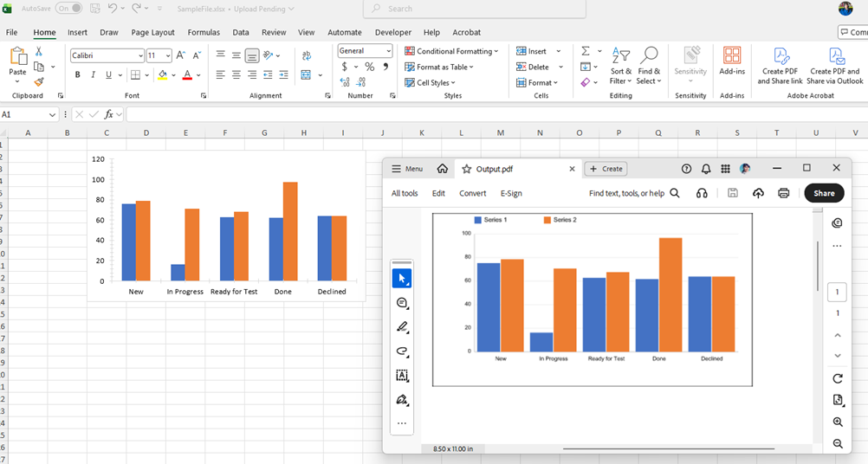
Task: Switch to the Insert ribbon tab
Action: (x=77, y=33)
